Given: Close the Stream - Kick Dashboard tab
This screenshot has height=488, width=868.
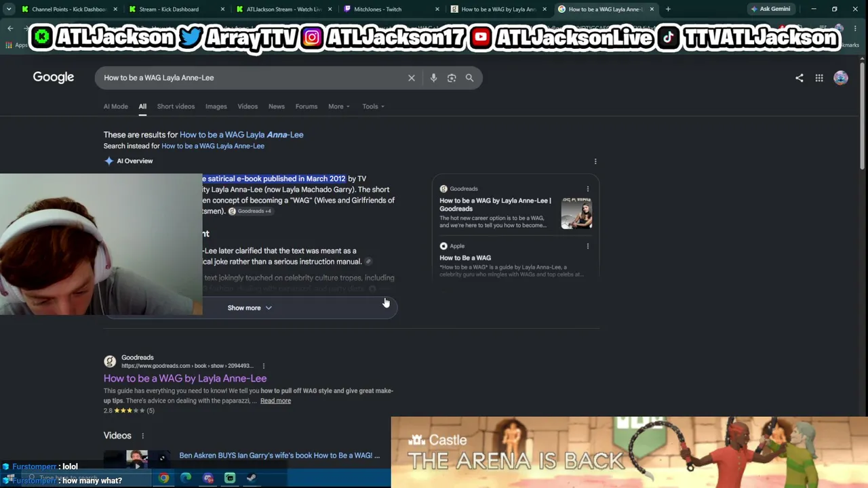Looking at the screenshot, I should (222, 9).
